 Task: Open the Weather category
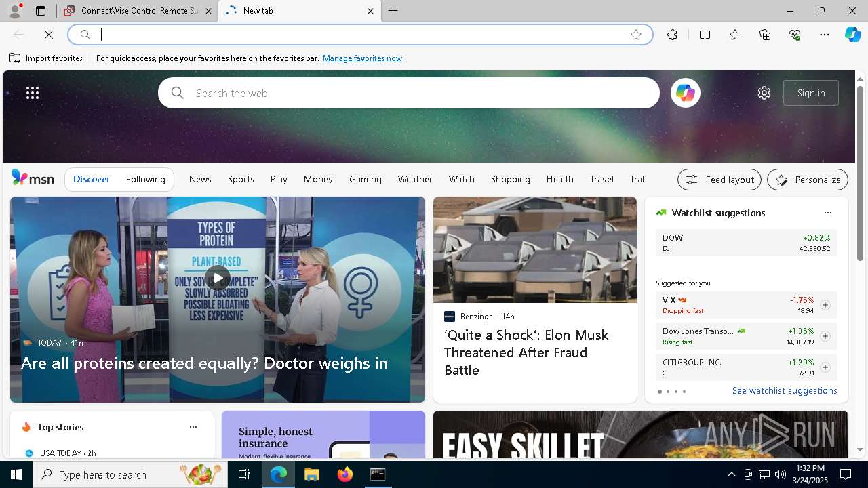(x=415, y=179)
